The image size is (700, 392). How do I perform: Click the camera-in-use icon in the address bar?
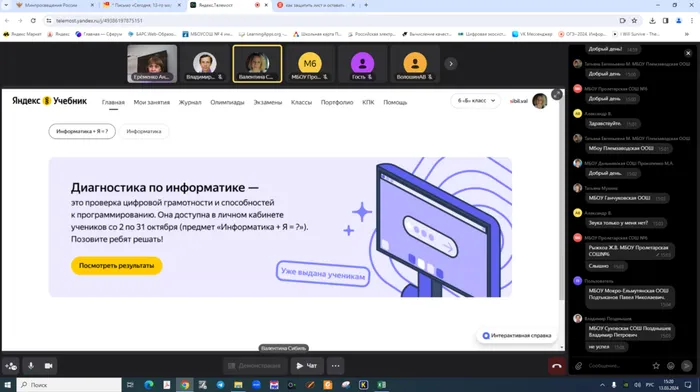622,21
